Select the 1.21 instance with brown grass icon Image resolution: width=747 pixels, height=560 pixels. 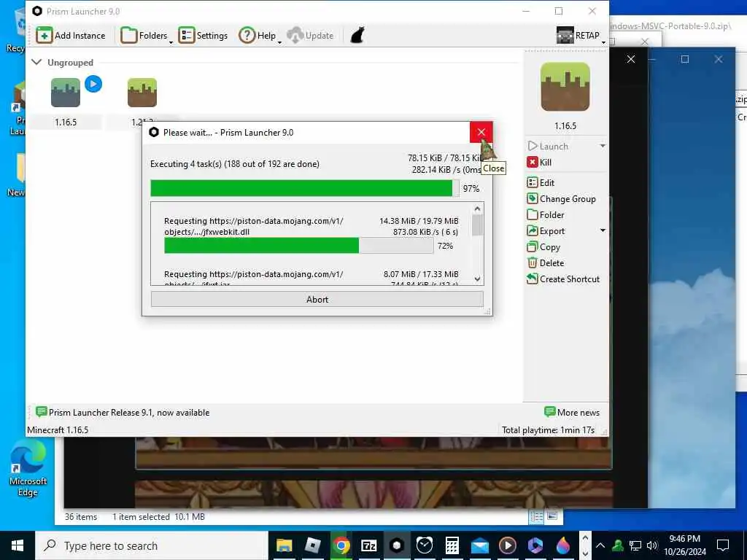(142, 93)
